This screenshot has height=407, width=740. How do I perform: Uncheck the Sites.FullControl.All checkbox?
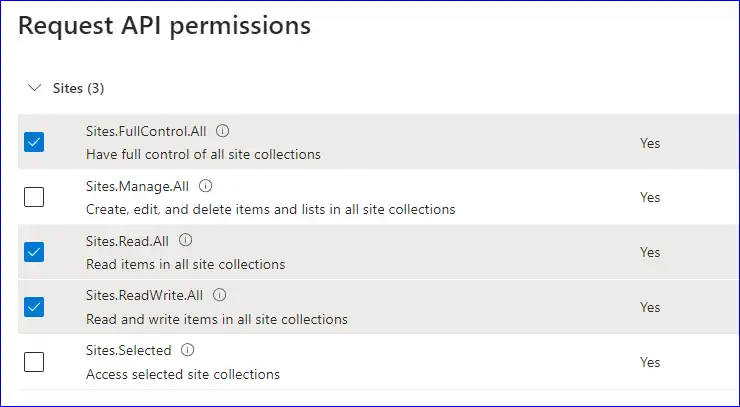click(x=34, y=142)
